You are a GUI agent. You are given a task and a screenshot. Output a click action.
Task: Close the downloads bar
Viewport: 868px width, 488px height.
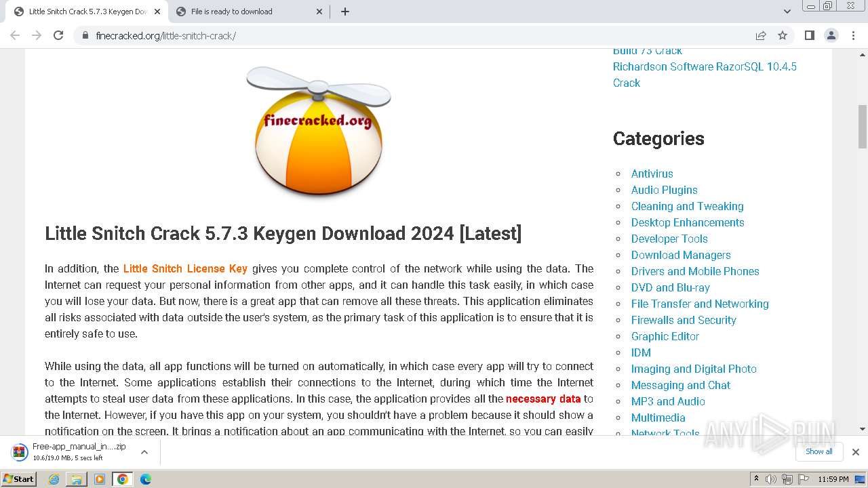pyautogui.click(x=855, y=451)
